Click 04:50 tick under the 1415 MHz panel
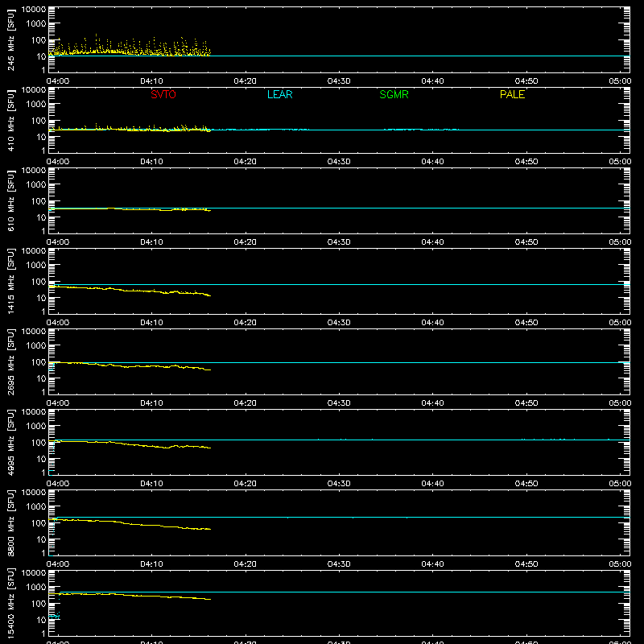Viewport: 644px width, 644px height. pos(526,323)
